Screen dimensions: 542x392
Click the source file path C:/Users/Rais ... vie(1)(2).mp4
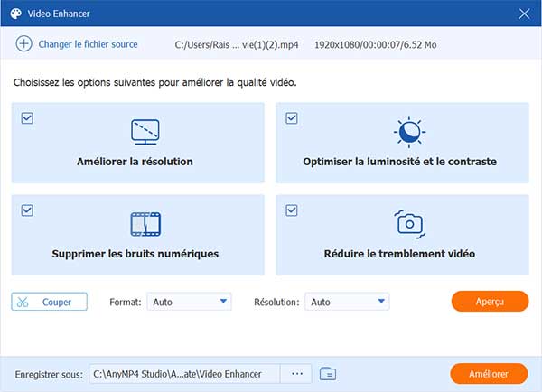point(237,44)
